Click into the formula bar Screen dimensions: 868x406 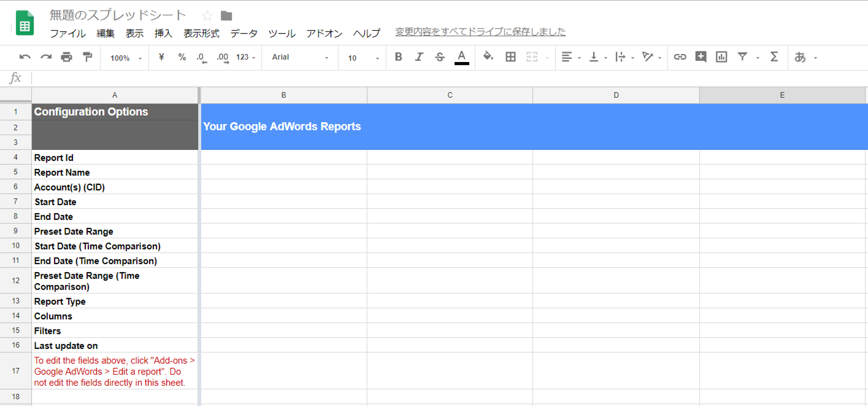pos(450,78)
